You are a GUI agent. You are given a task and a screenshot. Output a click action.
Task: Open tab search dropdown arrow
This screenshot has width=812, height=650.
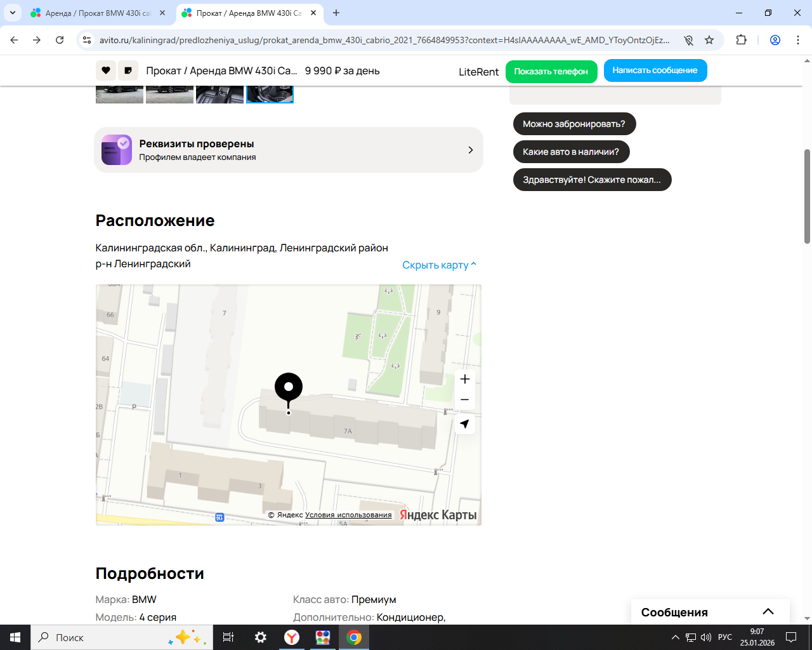pos(13,13)
